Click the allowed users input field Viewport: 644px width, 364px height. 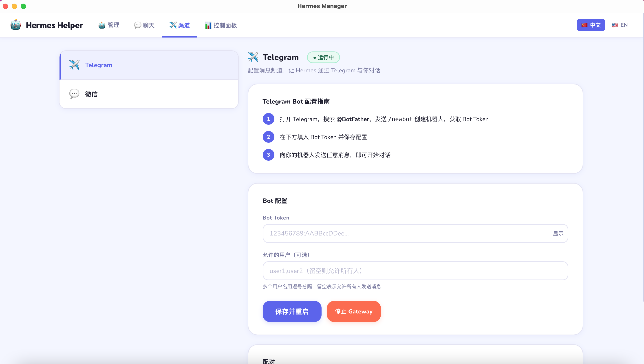(415, 271)
